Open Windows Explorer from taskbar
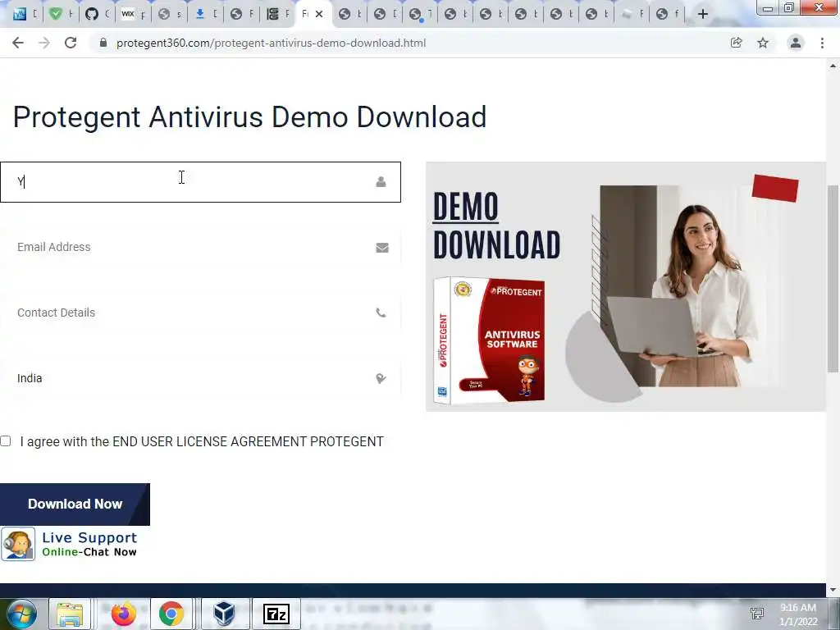This screenshot has width=840, height=630. point(70,614)
